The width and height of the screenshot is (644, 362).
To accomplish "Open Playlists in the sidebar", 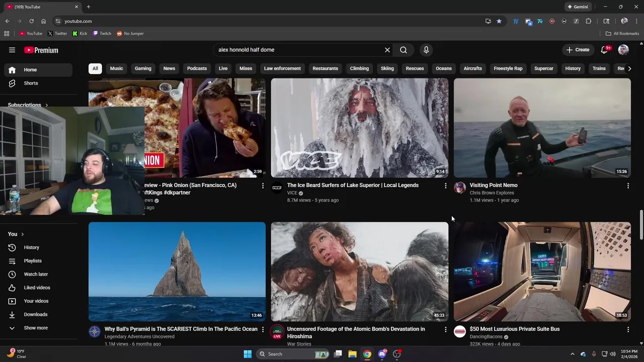I will (38, 261).
